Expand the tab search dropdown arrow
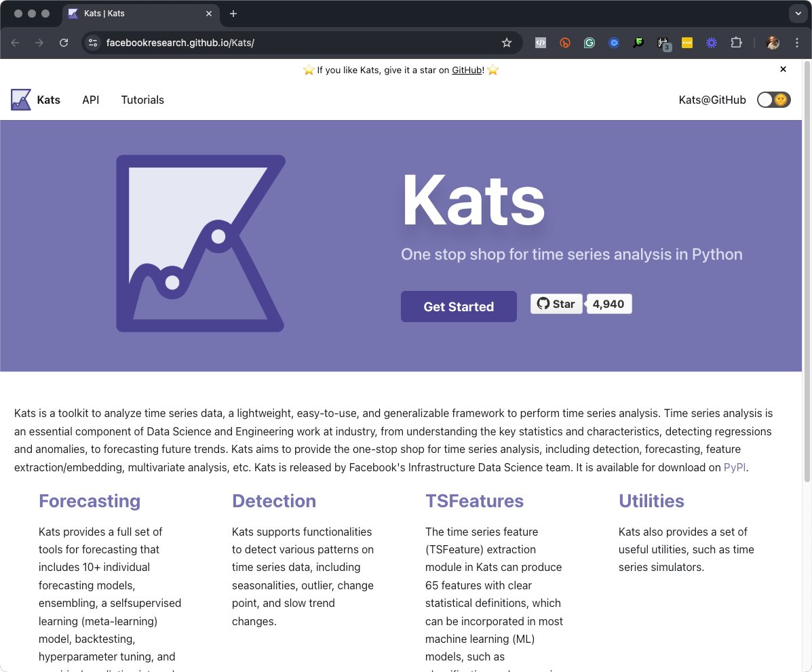The width and height of the screenshot is (812, 672). 797,14
